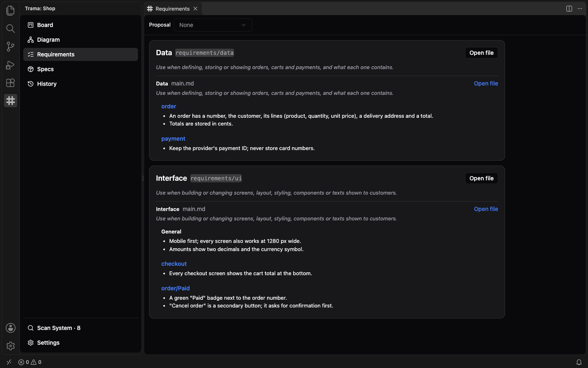Open the Manage gear icon in activity bar

coord(11,346)
